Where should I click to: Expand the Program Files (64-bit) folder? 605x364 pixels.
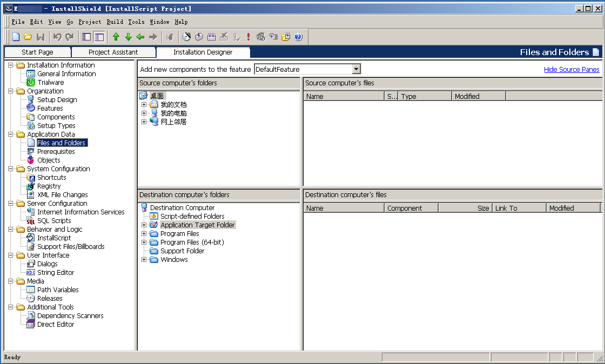144,242
